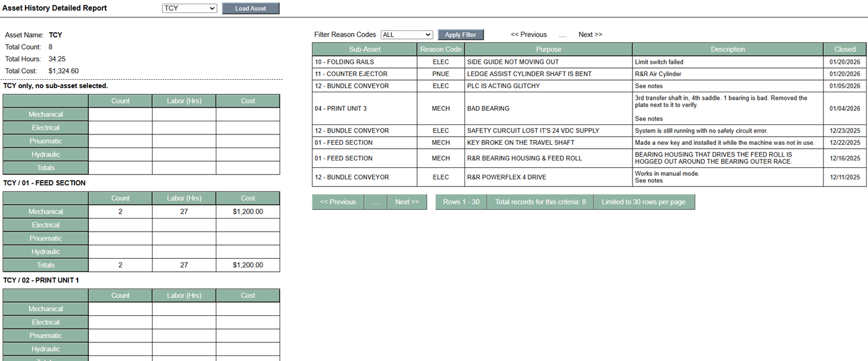Screen dimensions: 868x361
Task: Click the bottom ellipsis pagination button
Action: (x=375, y=202)
